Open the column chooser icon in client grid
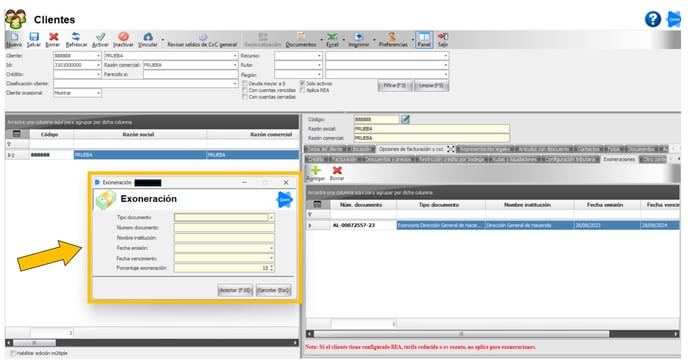This screenshot has height=363, width=688. (17, 134)
